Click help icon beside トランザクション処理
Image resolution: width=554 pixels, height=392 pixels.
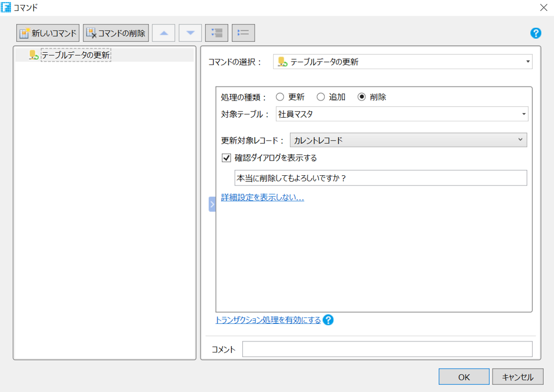coord(328,320)
